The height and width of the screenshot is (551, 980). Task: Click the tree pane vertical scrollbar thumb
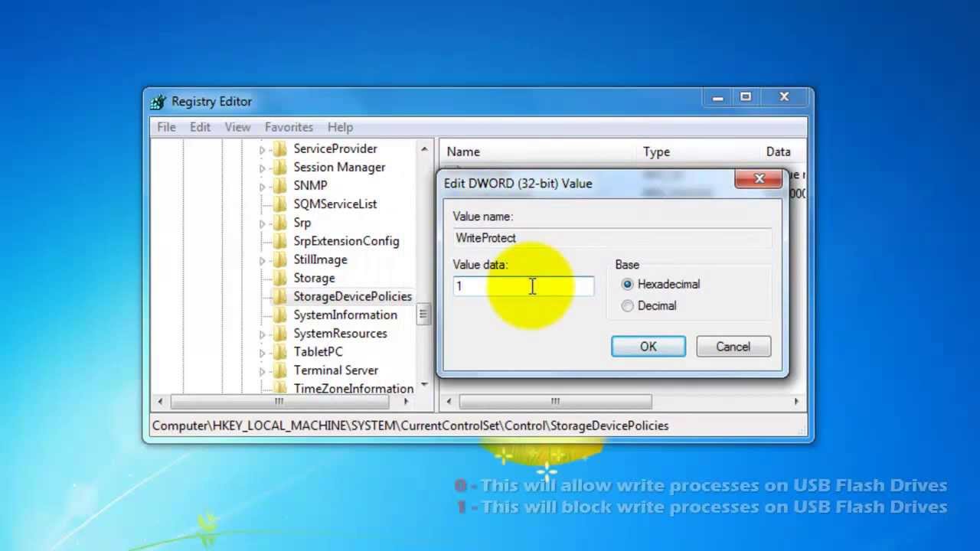click(423, 315)
